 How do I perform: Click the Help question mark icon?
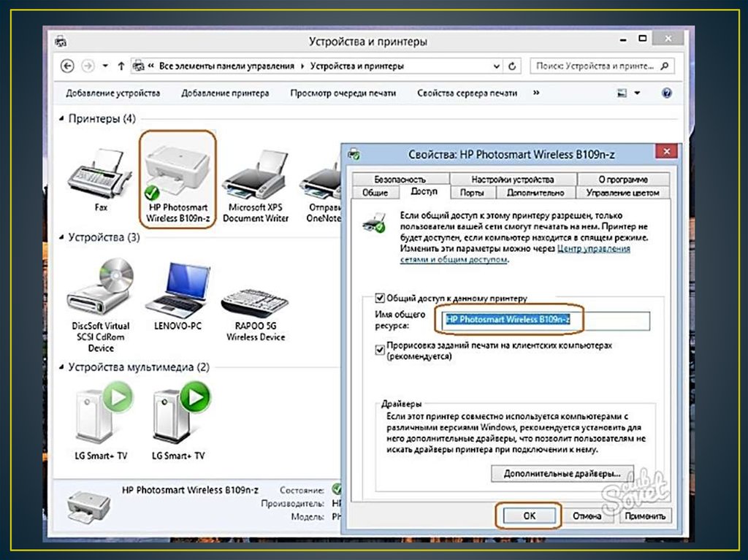[666, 93]
